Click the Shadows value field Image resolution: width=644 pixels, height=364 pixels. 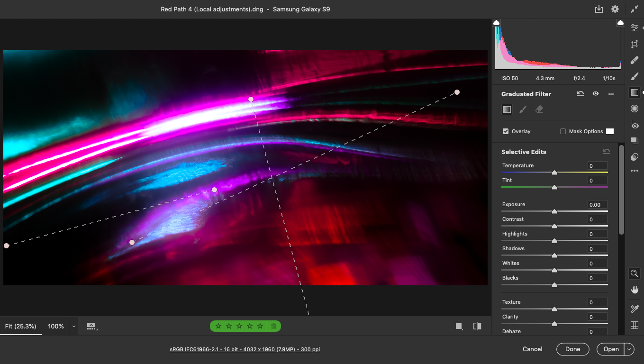(597, 249)
